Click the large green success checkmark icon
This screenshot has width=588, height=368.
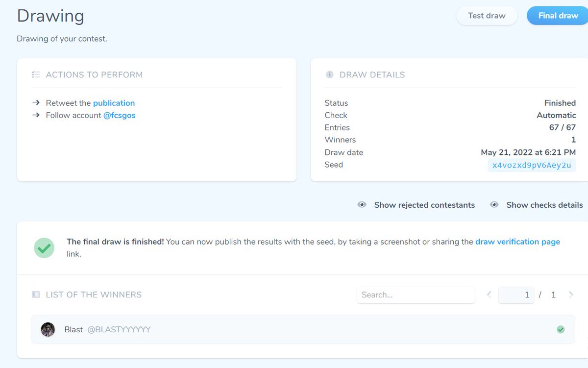tap(44, 248)
